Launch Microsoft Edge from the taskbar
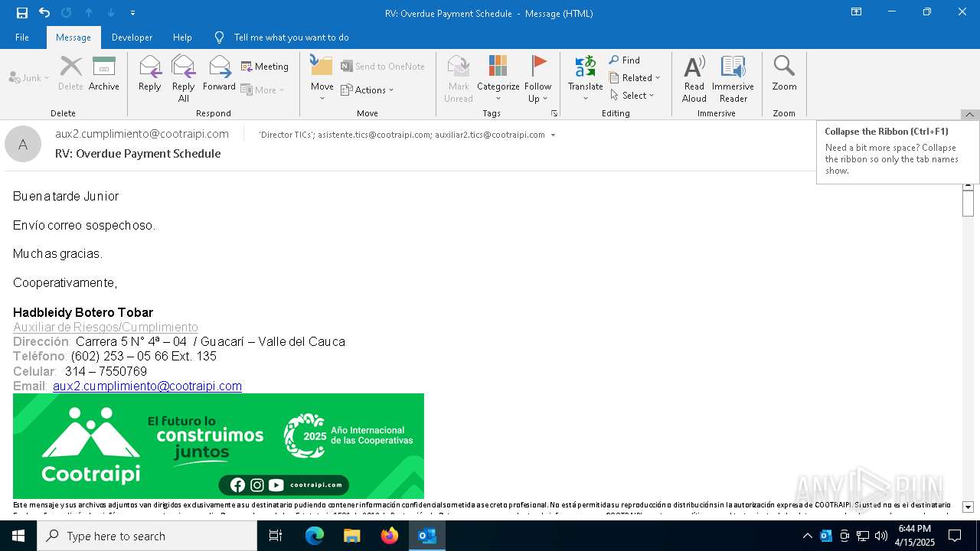This screenshot has height=551, width=980. [315, 536]
